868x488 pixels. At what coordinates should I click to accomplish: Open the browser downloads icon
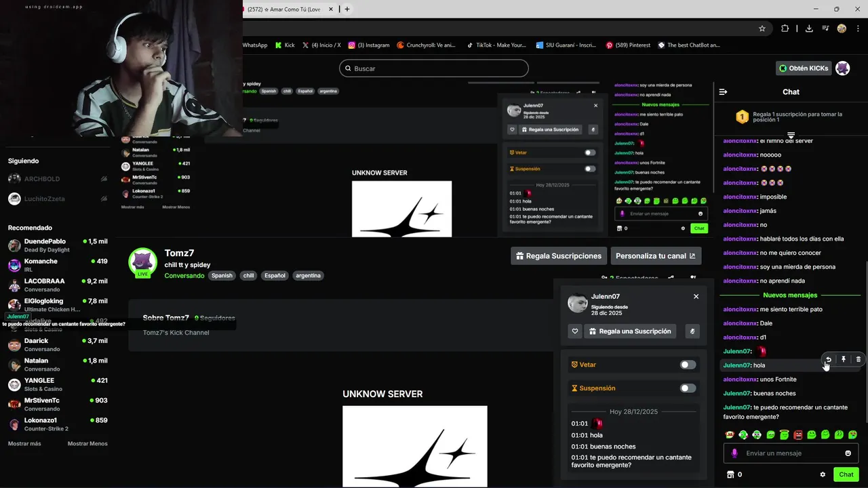click(809, 28)
